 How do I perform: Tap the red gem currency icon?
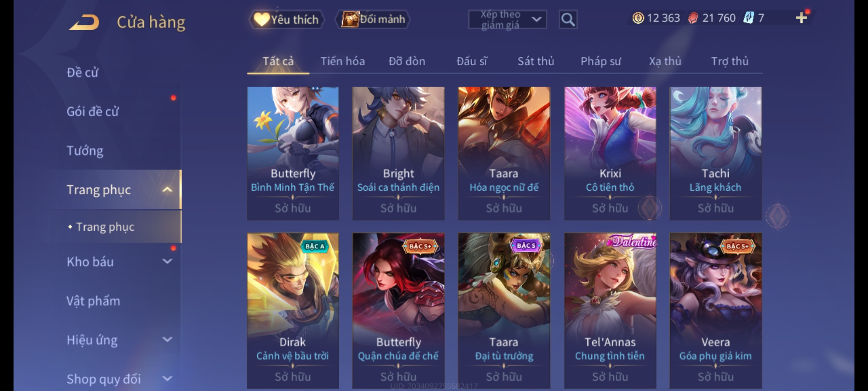(x=693, y=18)
